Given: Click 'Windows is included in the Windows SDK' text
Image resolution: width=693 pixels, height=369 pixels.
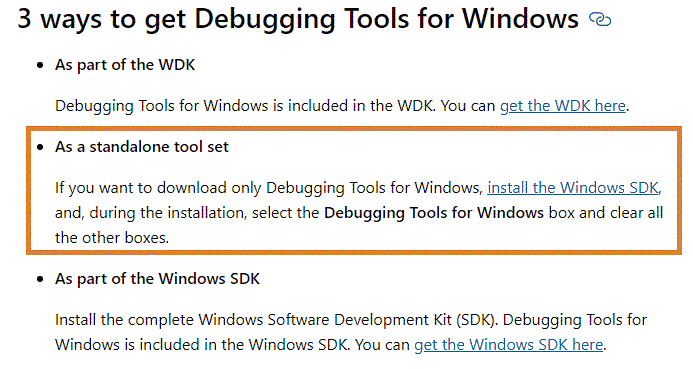Looking at the screenshot, I should (202, 345).
